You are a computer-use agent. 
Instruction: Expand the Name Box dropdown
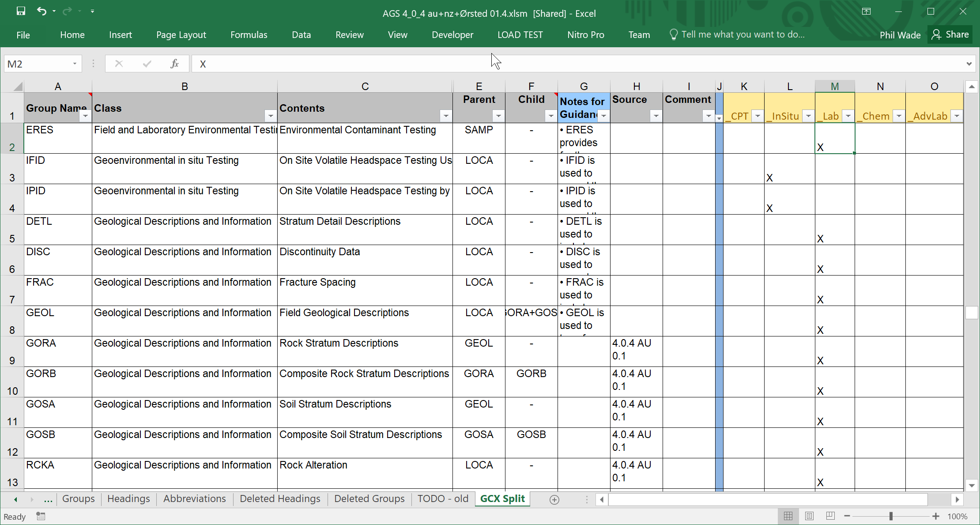(x=75, y=64)
